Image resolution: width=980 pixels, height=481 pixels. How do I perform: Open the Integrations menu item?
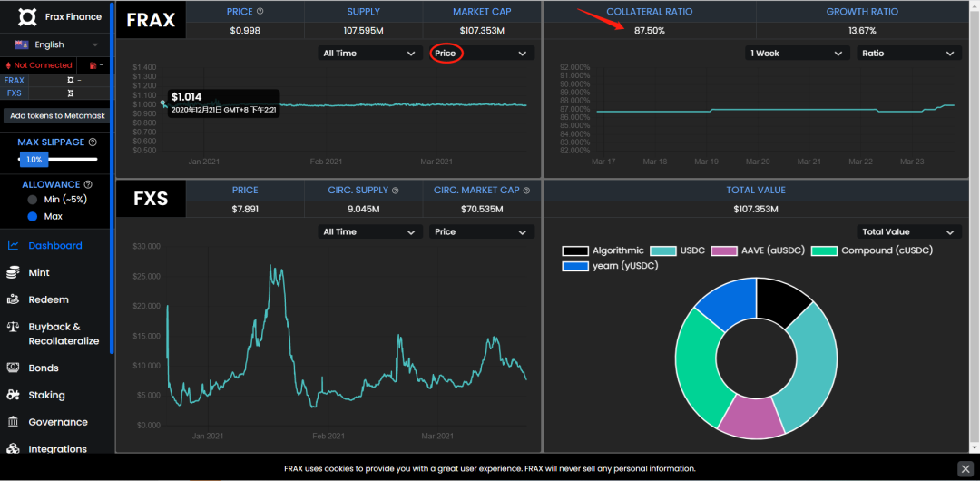point(57,449)
